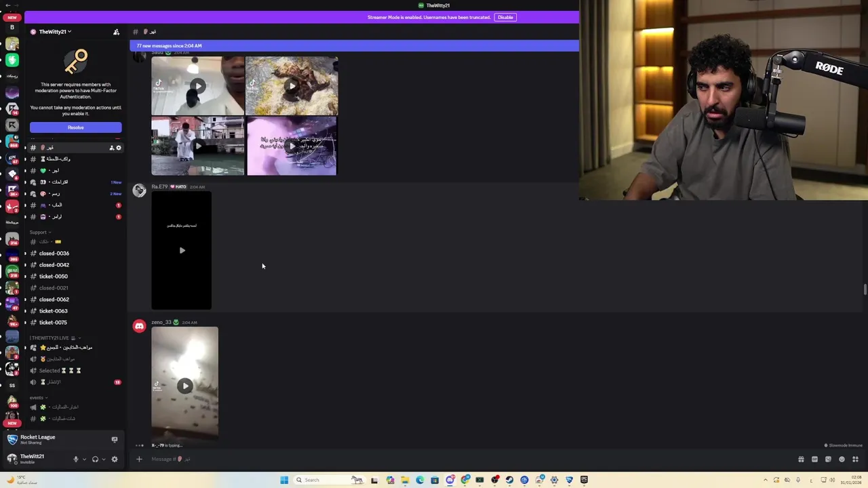Open the emoji picker
This screenshot has height=488, width=868.
[x=842, y=460]
